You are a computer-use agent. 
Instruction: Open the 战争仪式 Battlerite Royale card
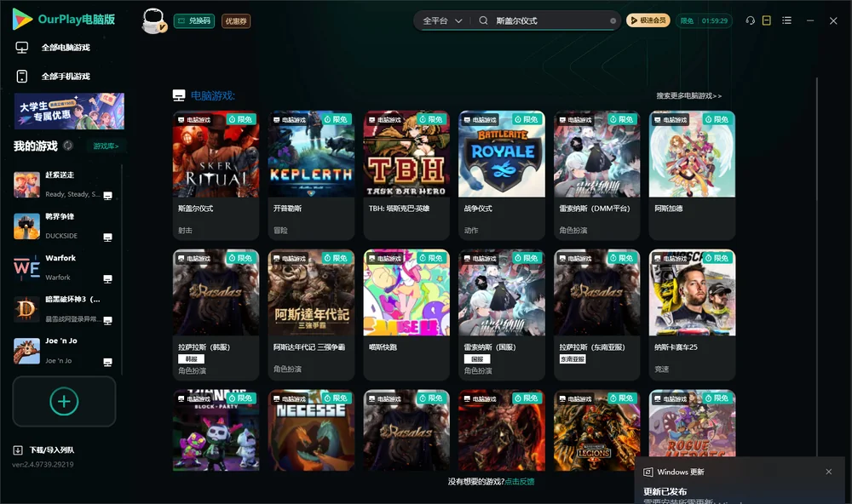(x=502, y=175)
